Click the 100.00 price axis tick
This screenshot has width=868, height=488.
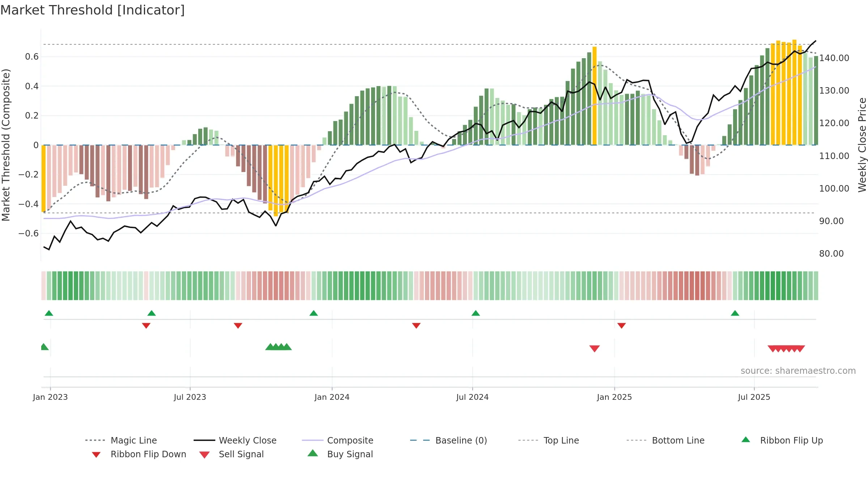tap(834, 188)
